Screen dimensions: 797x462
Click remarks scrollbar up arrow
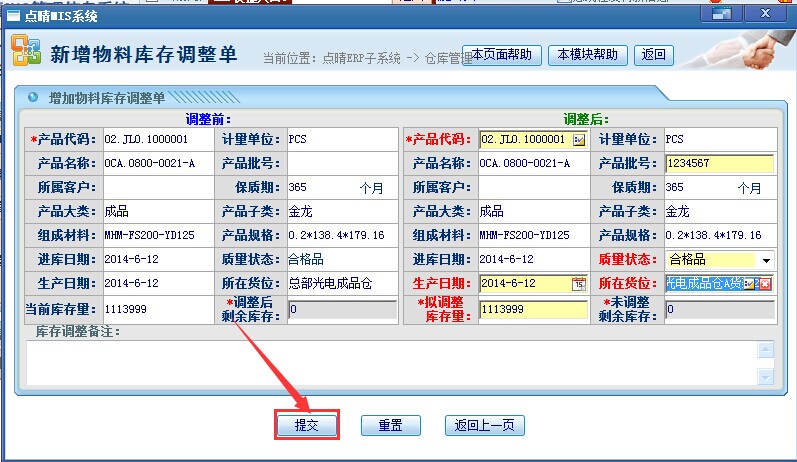765,350
